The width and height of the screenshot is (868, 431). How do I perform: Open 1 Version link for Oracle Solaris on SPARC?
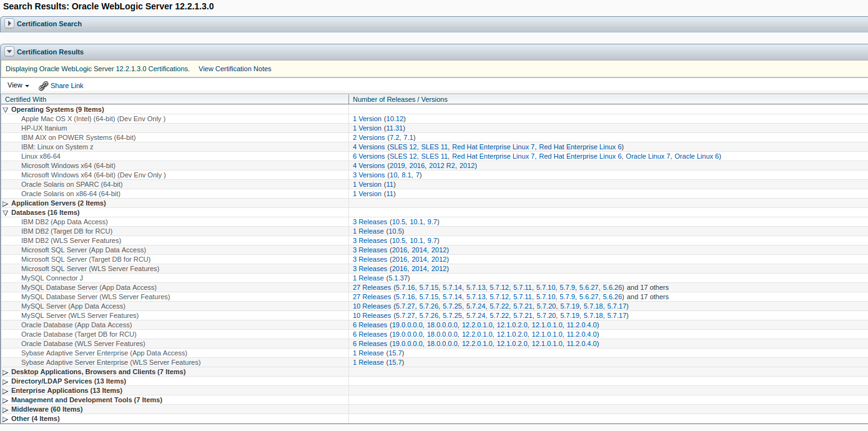[367, 184]
